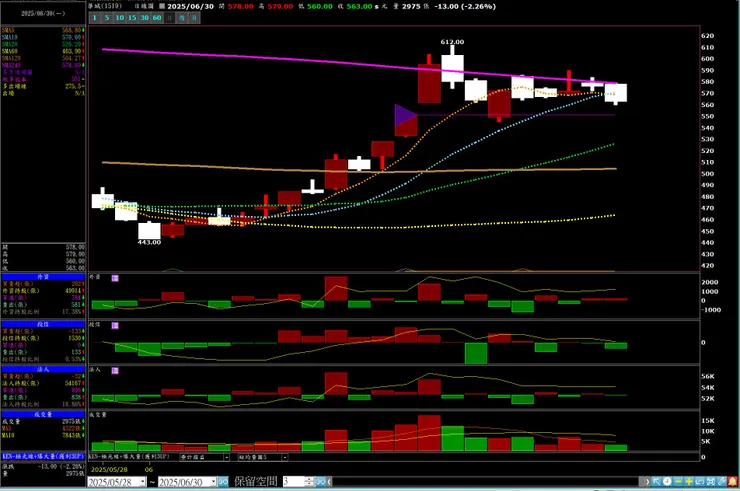Click scrollbar left arrow at chart bottom

(329, 482)
